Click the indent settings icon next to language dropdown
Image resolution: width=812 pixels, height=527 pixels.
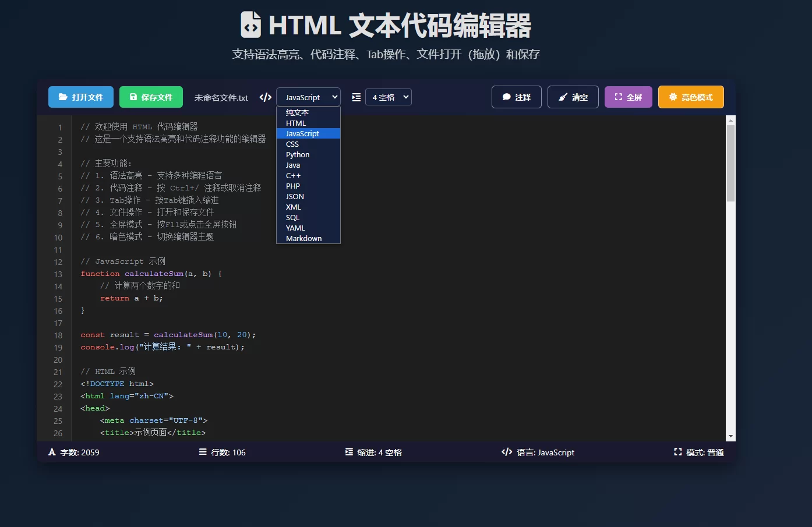pyautogui.click(x=356, y=97)
